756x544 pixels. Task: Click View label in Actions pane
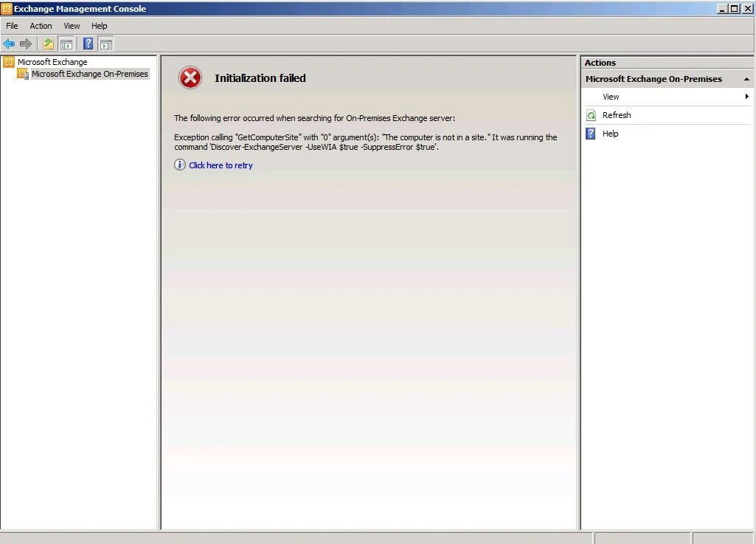pos(611,97)
